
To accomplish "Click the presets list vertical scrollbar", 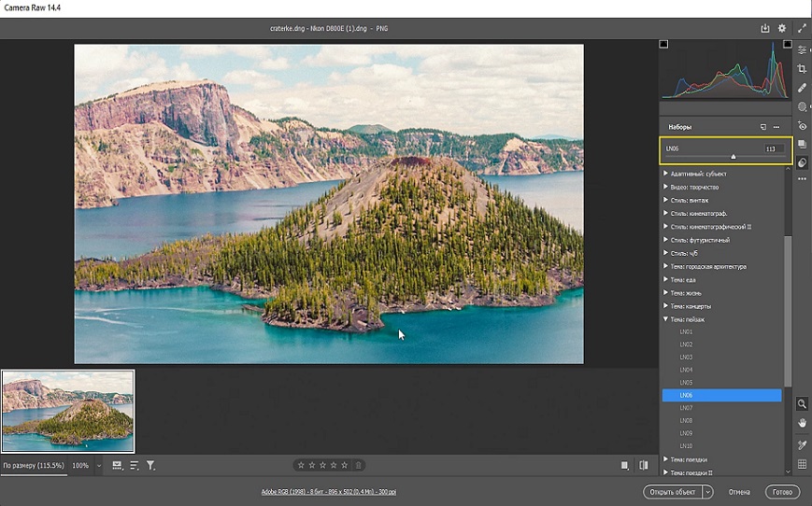I will tap(788, 311).
